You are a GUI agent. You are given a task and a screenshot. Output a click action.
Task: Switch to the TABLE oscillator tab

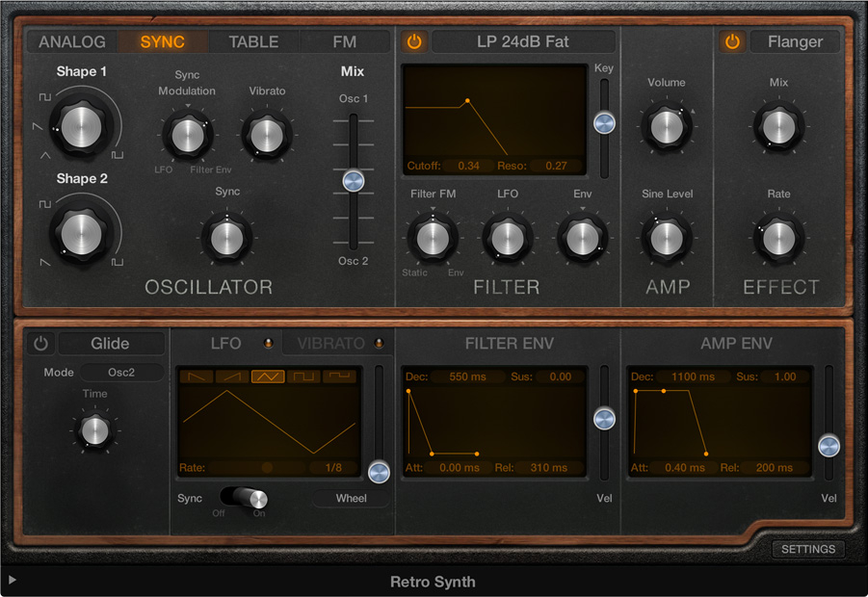click(253, 41)
